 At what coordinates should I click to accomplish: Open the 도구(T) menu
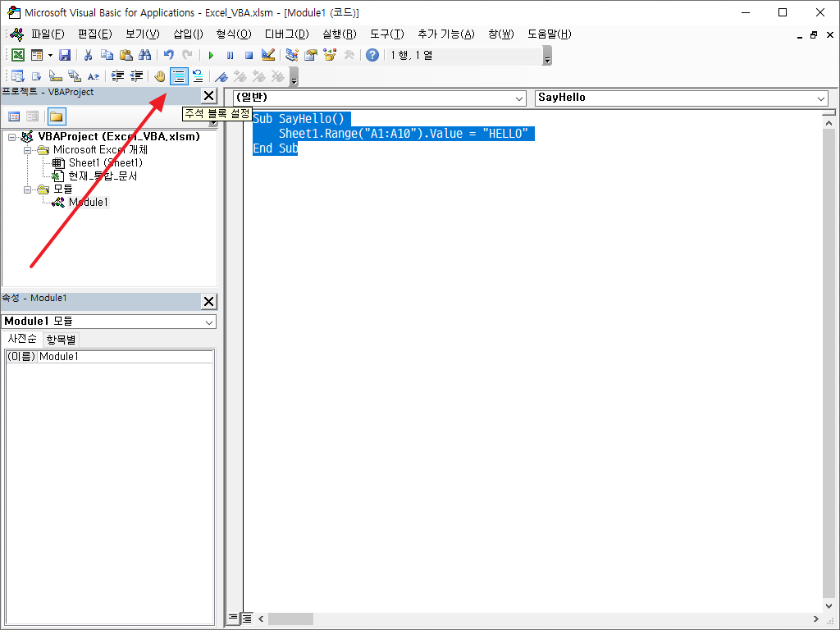pos(387,34)
